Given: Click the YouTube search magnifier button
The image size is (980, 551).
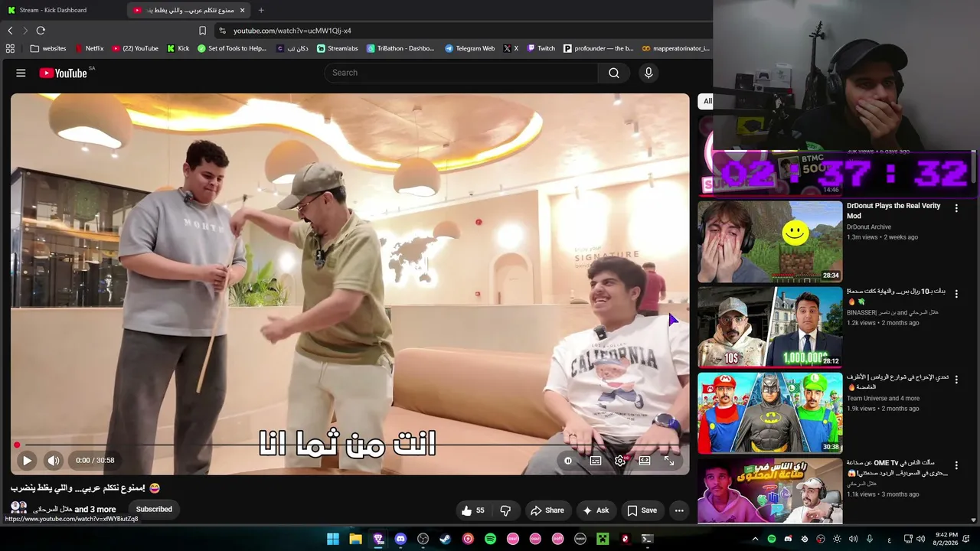Looking at the screenshot, I should tap(614, 73).
